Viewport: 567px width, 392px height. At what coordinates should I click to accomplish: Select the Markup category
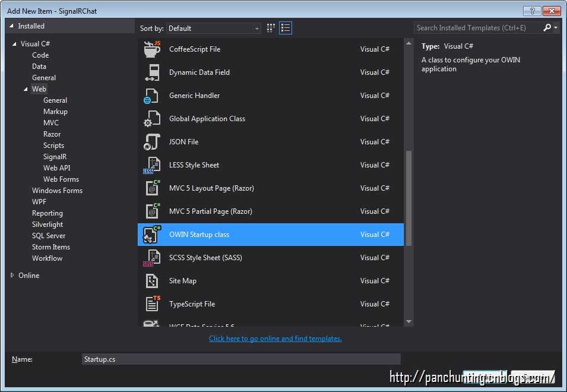tap(55, 112)
